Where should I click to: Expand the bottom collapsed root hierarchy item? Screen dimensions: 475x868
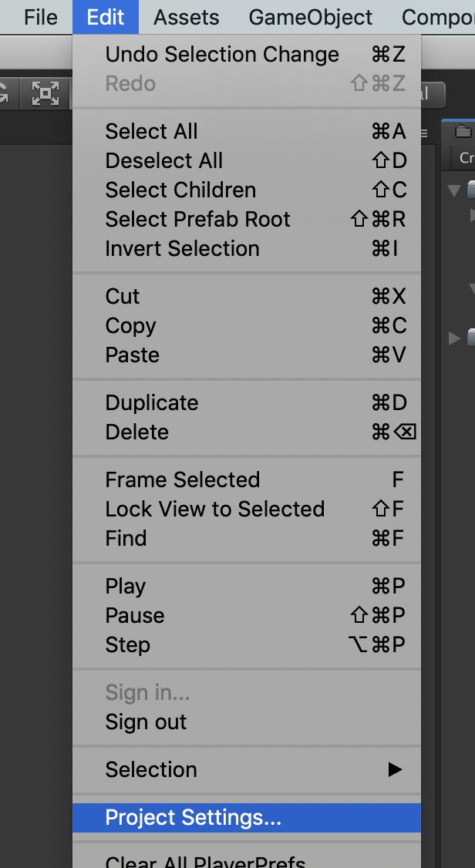point(454,338)
